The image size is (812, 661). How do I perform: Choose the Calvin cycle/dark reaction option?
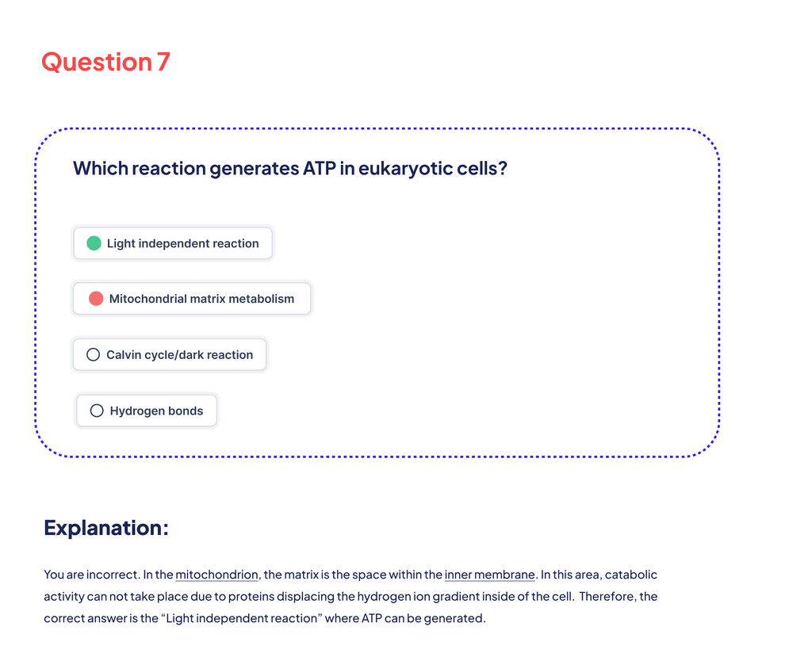point(169,354)
